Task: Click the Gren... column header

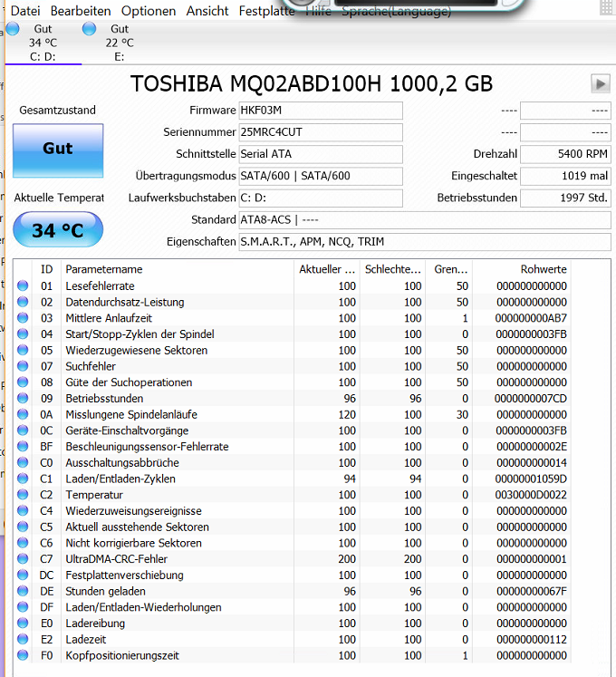Action: [449, 269]
